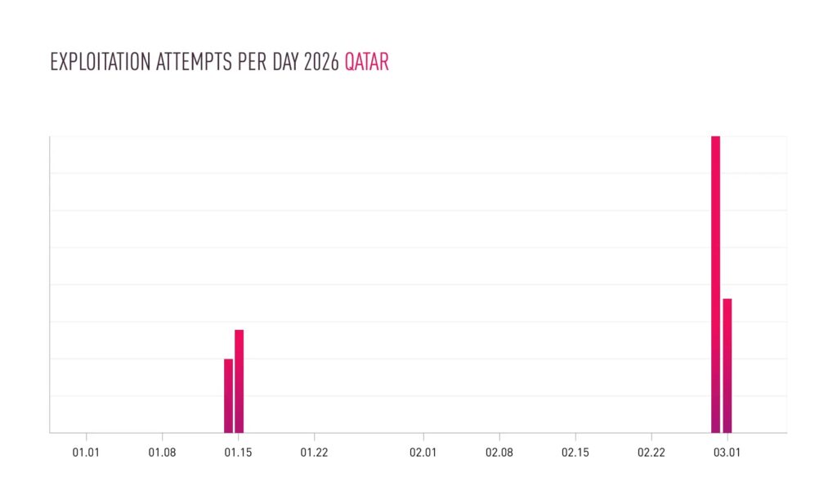
Task: Select the shorter bar right of the tallest
Action: [x=727, y=365]
